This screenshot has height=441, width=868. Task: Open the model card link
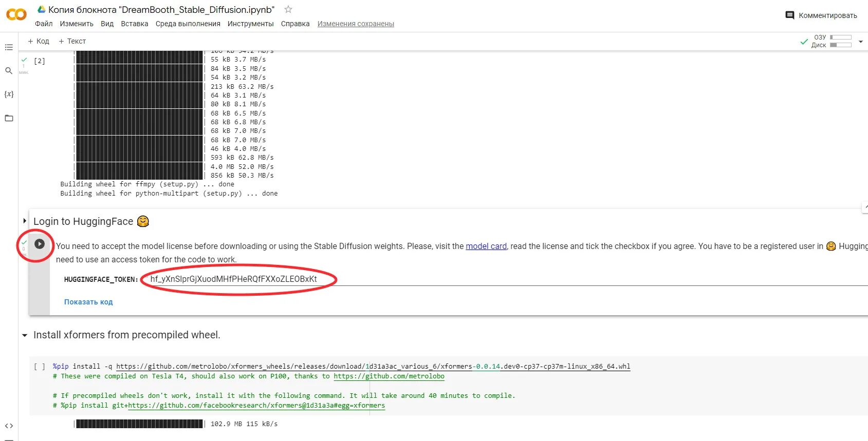486,246
